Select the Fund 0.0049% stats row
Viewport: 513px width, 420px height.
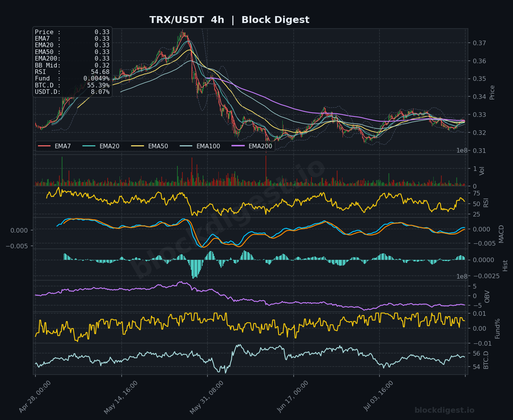(72, 79)
